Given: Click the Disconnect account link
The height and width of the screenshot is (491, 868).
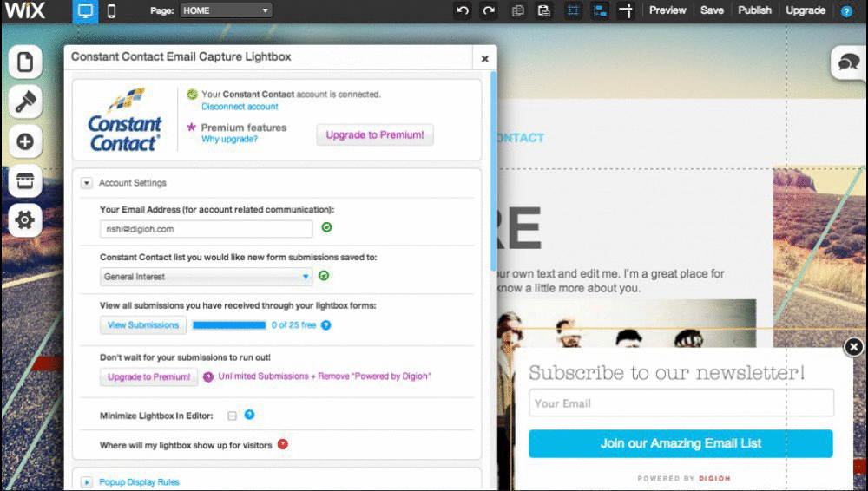Looking at the screenshot, I should [240, 107].
